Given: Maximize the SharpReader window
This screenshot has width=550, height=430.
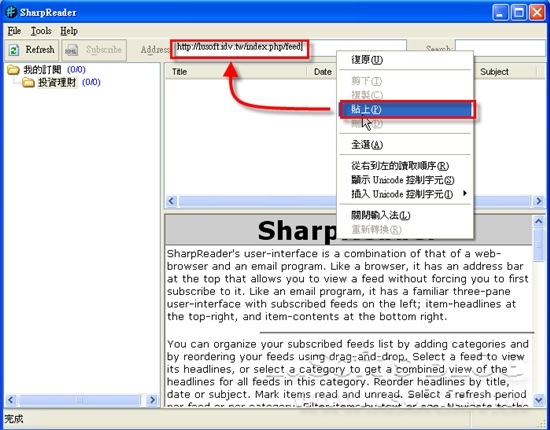Looking at the screenshot, I should [519, 13].
